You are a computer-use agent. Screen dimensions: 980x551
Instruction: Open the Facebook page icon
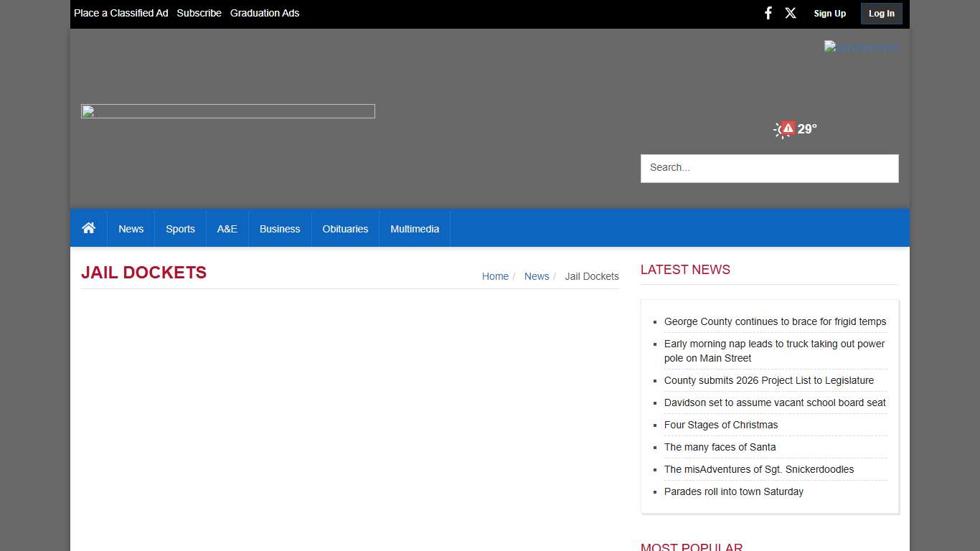point(768,13)
